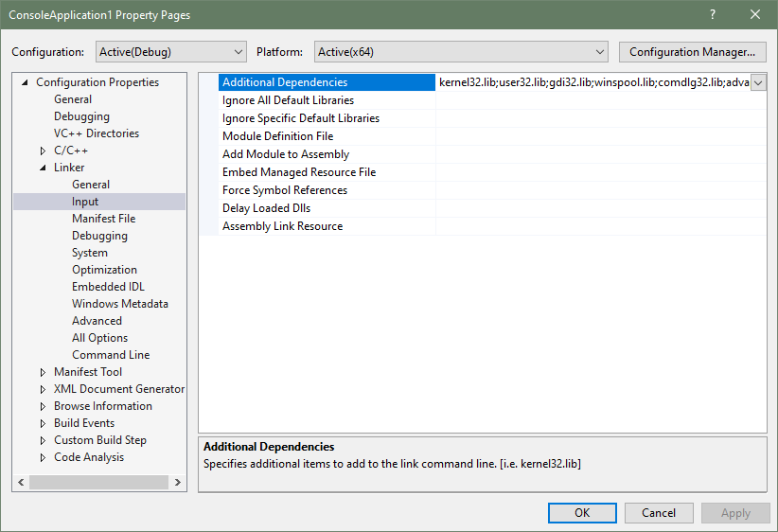Select Debugging under Configuration Properties
Screen dimensions: 778x532
click(x=81, y=116)
